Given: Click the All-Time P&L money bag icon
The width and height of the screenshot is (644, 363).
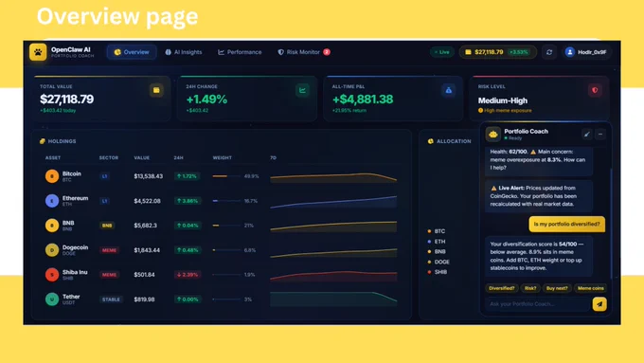Looking at the screenshot, I should pos(449,90).
